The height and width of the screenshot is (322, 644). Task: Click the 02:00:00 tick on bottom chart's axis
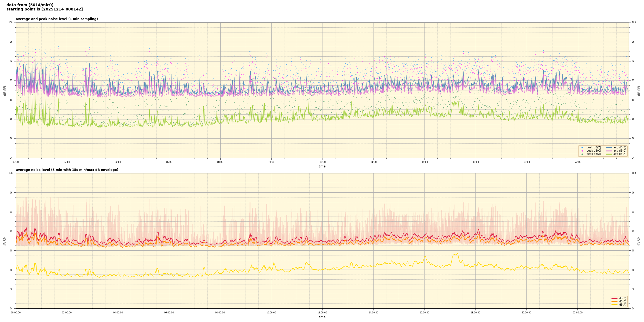pyautogui.click(x=67, y=313)
